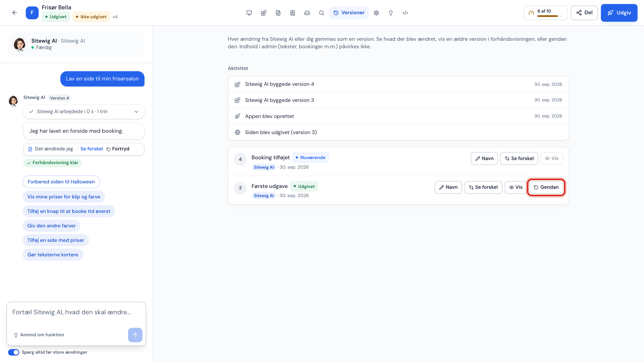This screenshot has height=362, width=644.
Task: Click the lightbulb ideas icon in toolbar
Action: 391,13
